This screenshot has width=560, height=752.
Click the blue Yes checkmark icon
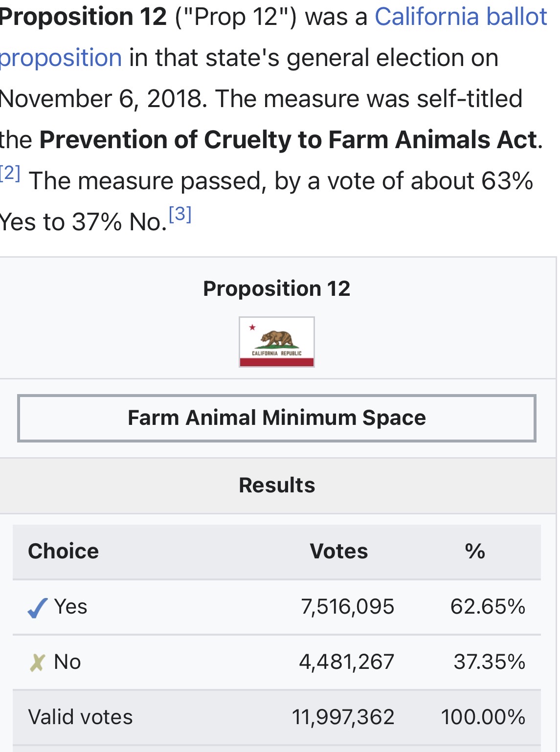[37, 608]
